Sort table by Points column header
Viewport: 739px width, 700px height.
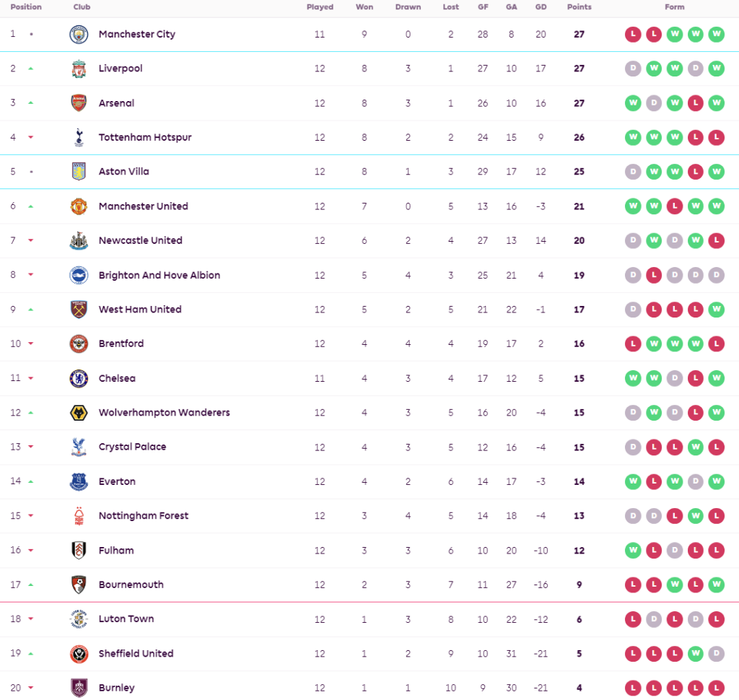[x=579, y=7]
